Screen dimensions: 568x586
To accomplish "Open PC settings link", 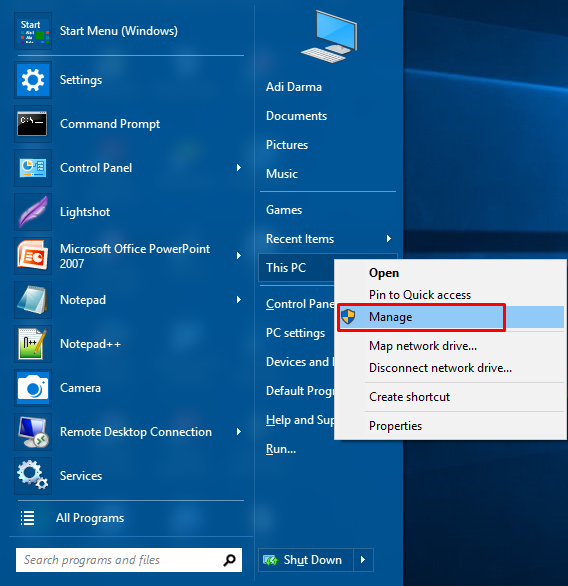I will click(x=296, y=333).
